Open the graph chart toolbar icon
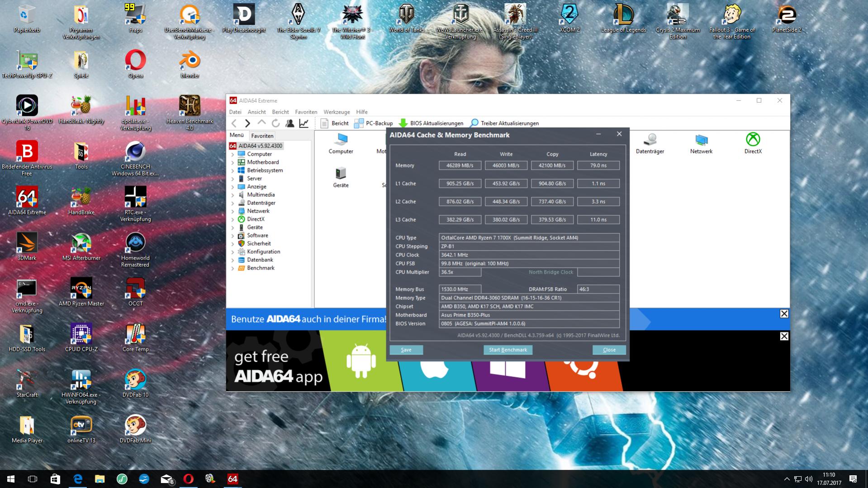 point(304,123)
